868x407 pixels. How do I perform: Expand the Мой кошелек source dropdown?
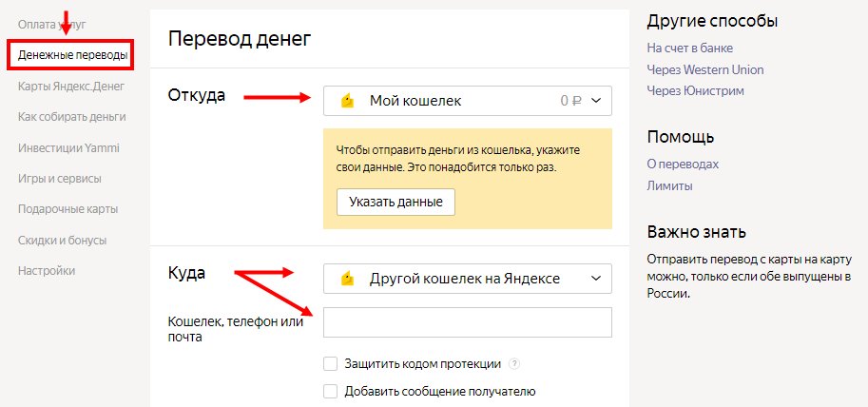pyautogui.click(x=467, y=101)
